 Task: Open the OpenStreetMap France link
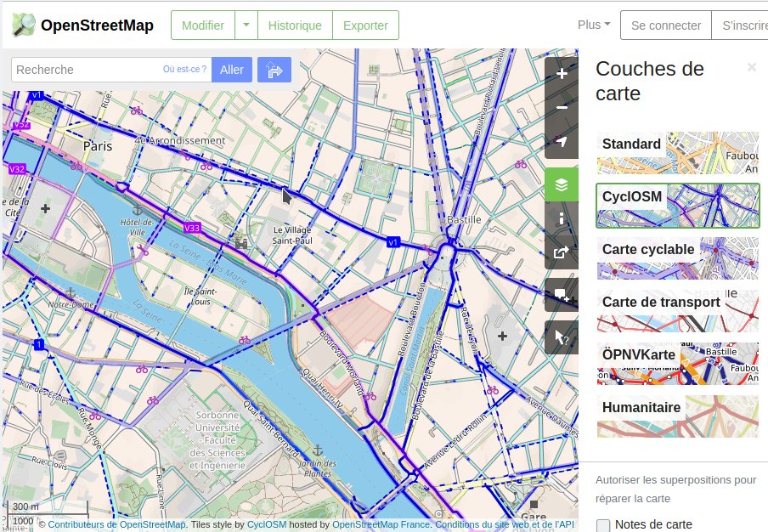[381, 524]
